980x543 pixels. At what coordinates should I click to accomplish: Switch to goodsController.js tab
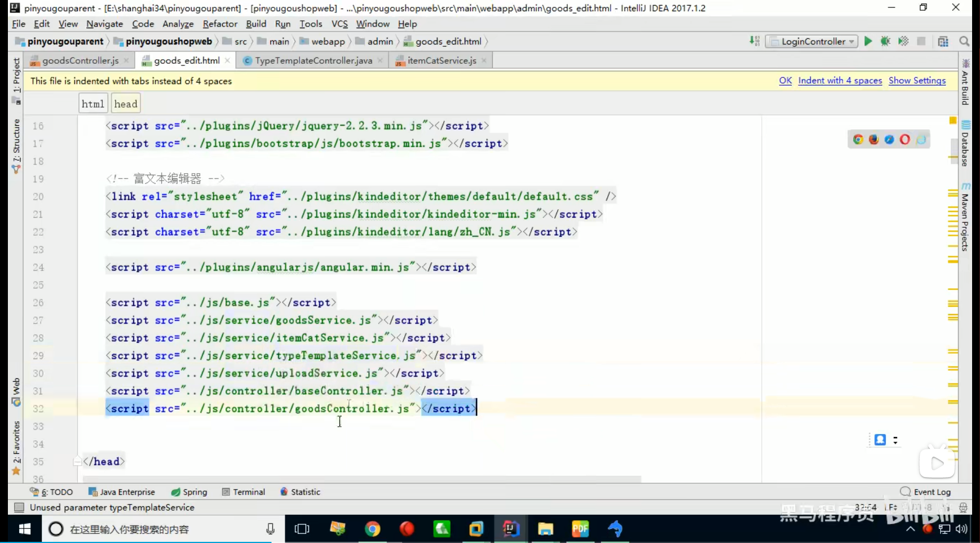[x=80, y=60]
